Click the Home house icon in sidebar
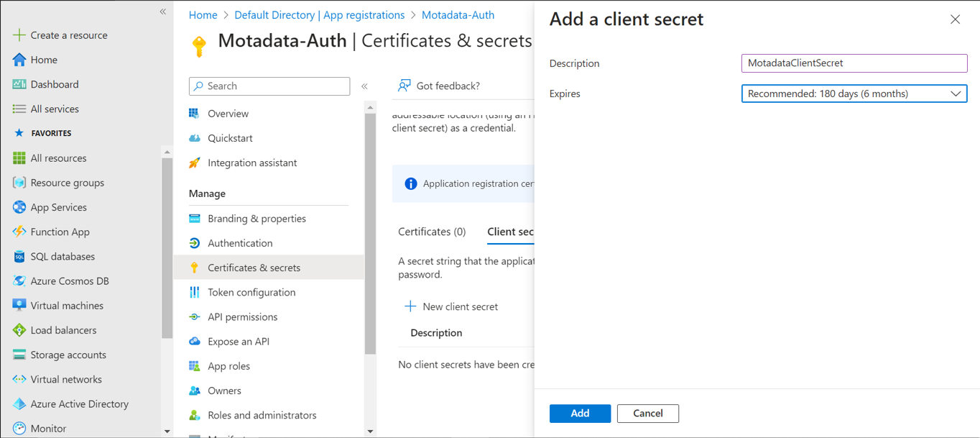 [x=19, y=60]
